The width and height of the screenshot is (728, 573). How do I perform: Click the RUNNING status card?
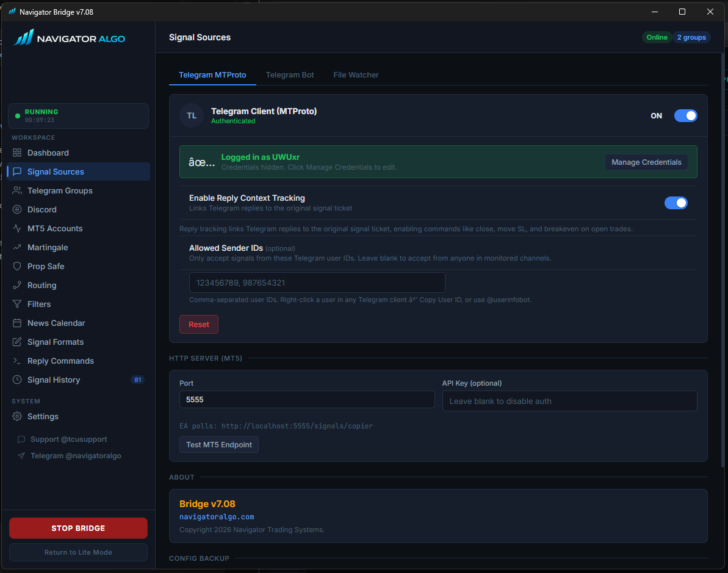(79, 115)
